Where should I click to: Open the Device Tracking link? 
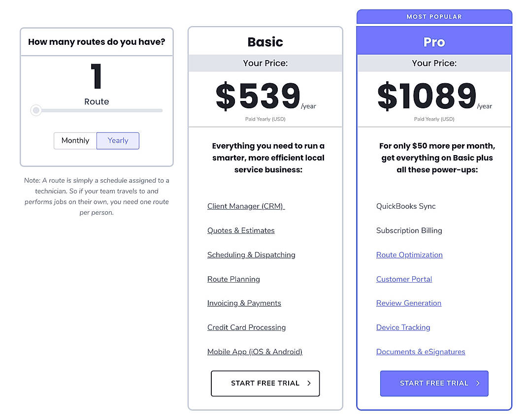click(403, 327)
